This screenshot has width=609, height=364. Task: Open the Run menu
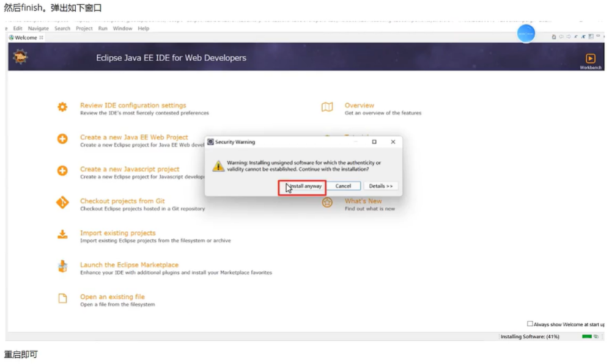point(103,28)
